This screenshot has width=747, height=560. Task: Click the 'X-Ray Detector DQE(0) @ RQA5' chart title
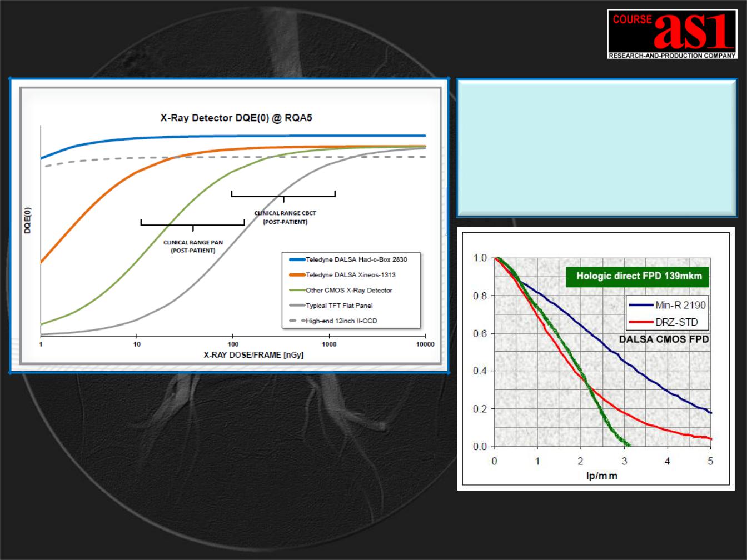[x=236, y=118]
